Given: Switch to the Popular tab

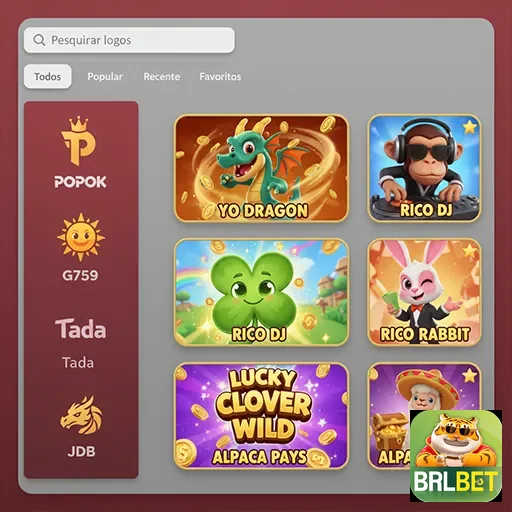Looking at the screenshot, I should pos(105,76).
